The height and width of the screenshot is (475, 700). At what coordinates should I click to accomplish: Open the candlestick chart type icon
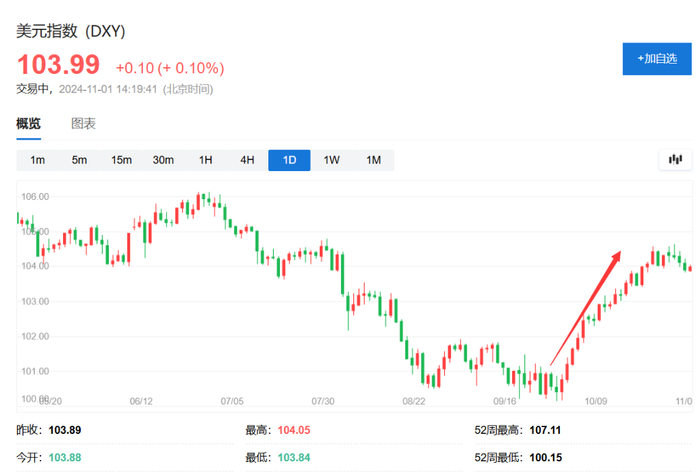click(675, 160)
